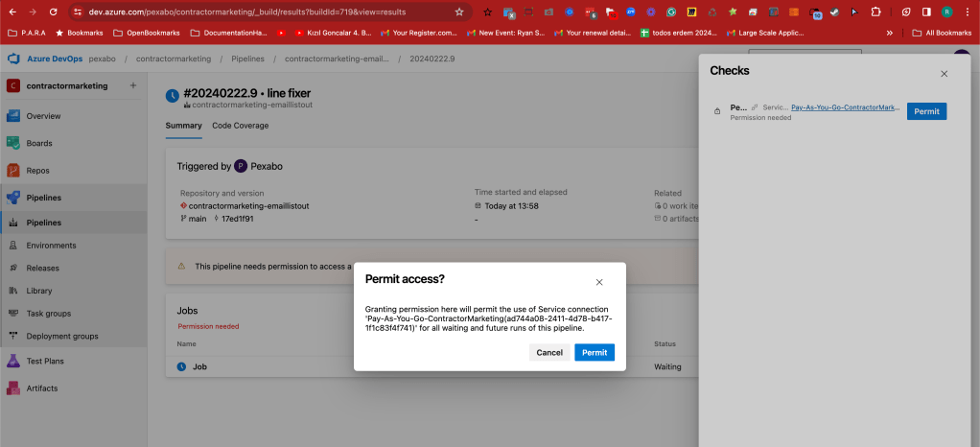Close the Permit access dialog with X
The width and height of the screenshot is (980, 447).
pos(599,282)
